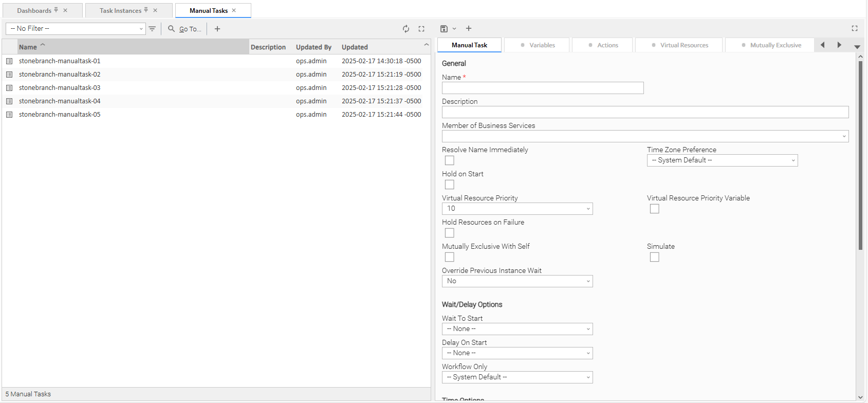Check the Hold on Start box
Screen dimensions: 868x403
(x=450, y=185)
